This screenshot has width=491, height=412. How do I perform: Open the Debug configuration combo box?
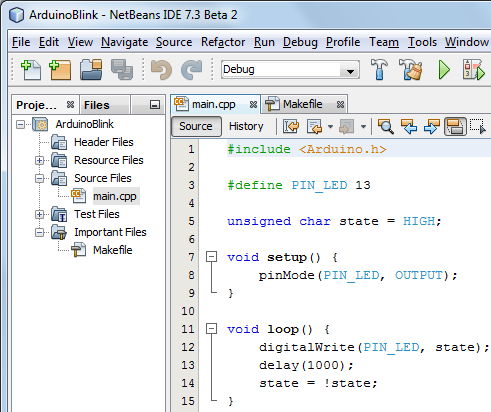[290, 70]
